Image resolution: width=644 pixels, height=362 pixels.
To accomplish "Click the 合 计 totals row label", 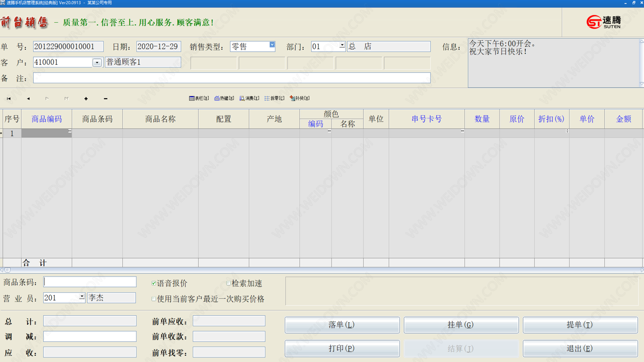I will (35, 263).
